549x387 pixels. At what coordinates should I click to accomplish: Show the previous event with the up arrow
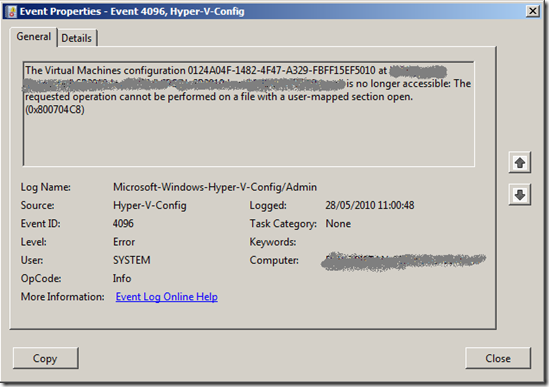pyautogui.click(x=520, y=163)
